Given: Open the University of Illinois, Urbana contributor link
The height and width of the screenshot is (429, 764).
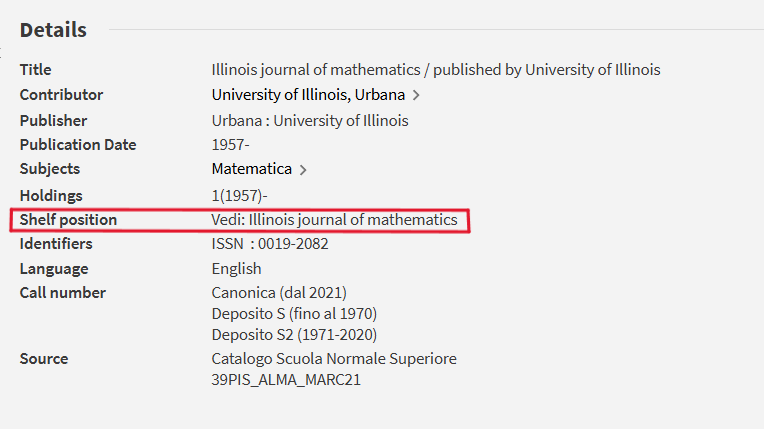Looking at the screenshot, I should tap(308, 95).
